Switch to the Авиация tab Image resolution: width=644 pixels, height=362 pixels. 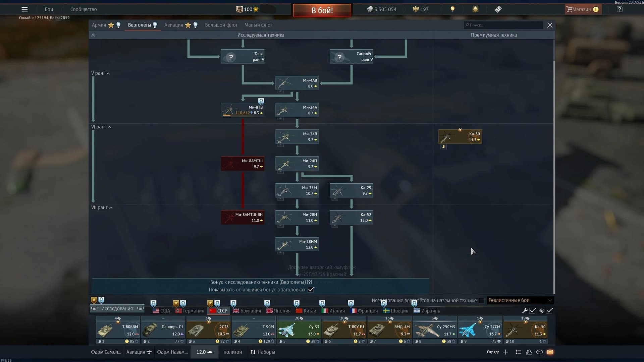[x=174, y=25]
